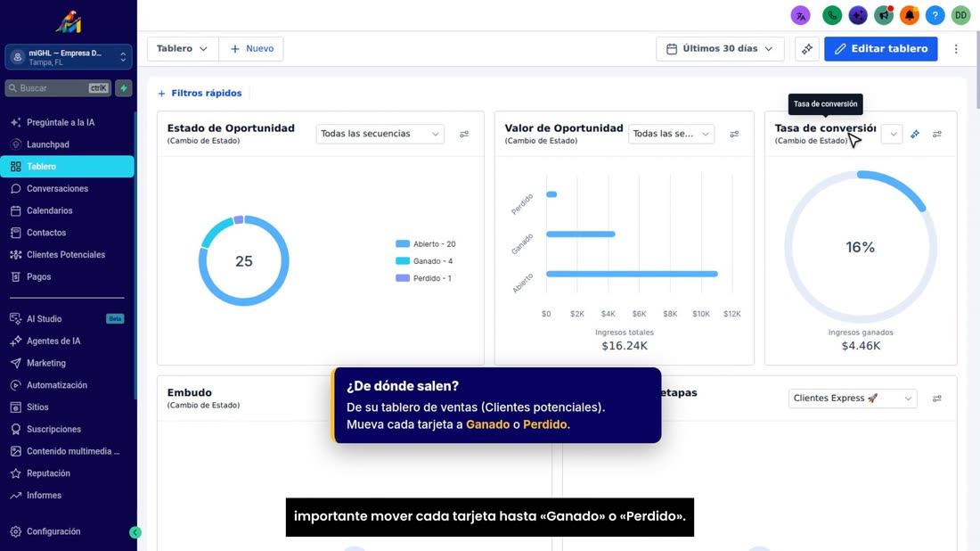Screen dimensions: 980x551
Task: Open the Últimos 30 días date range
Action: tap(720, 49)
